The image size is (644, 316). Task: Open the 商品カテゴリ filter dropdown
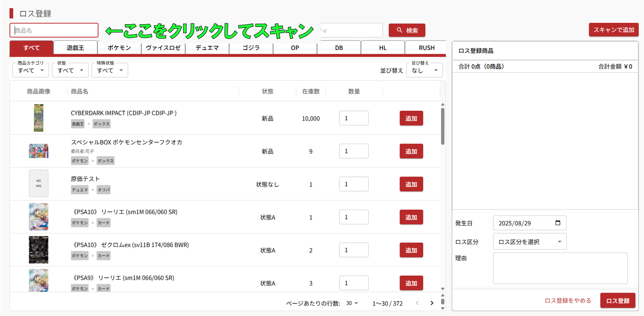[x=31, y=70]
